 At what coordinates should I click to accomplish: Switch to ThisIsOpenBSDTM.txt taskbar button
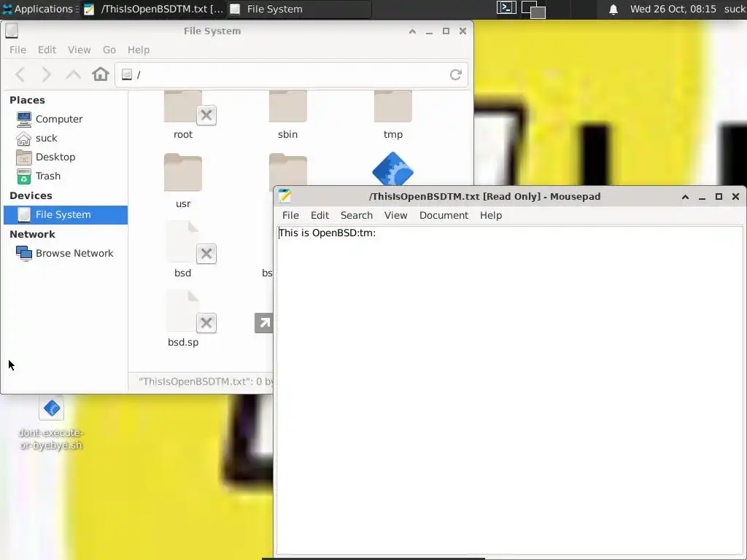tap(154, 9)
